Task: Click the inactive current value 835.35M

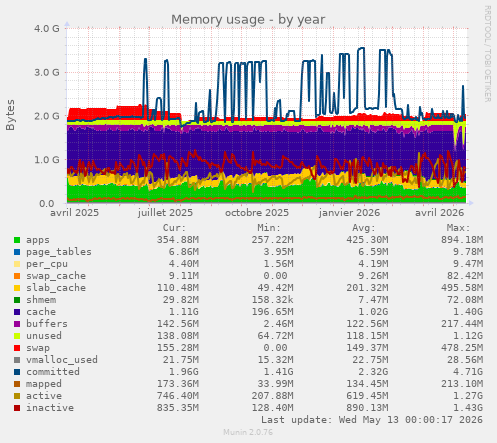Action: coord(178,408)
